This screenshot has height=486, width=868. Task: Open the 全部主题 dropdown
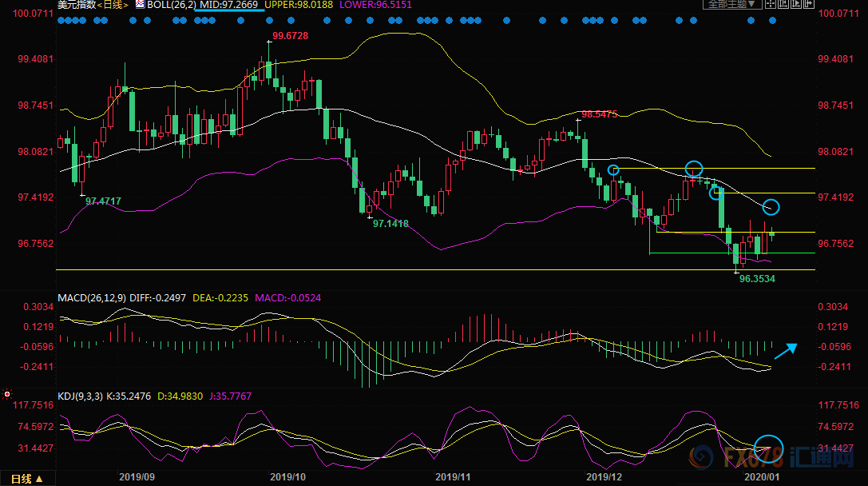click(x=730, y=5)
